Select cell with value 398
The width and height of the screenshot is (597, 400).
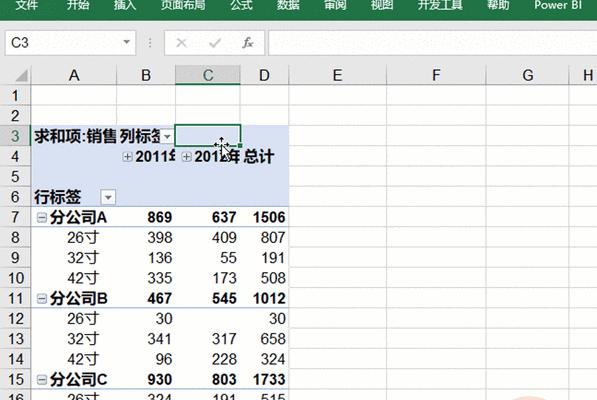(x=146, y=237)
